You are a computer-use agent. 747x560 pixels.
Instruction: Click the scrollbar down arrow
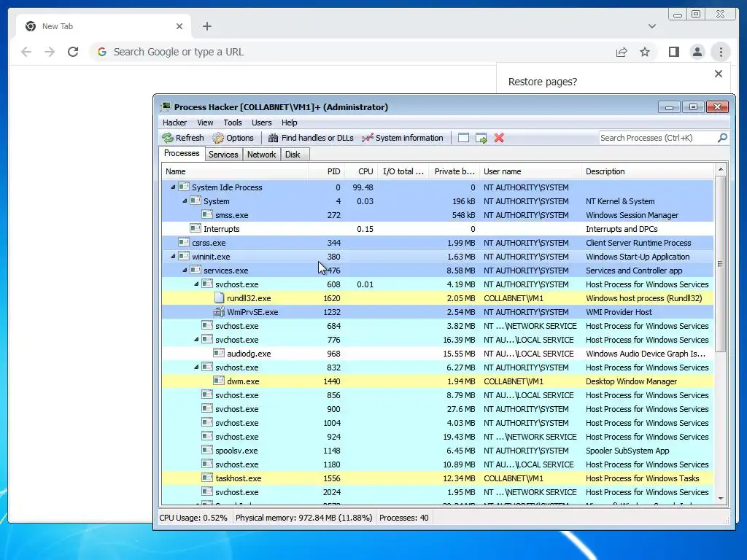pyautogui.click(x=720, y=499)
